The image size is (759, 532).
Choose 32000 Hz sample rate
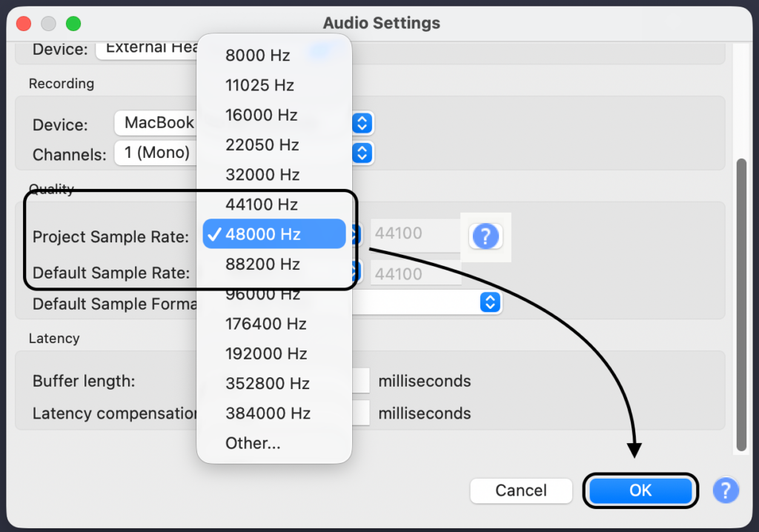tap(262, 175)
